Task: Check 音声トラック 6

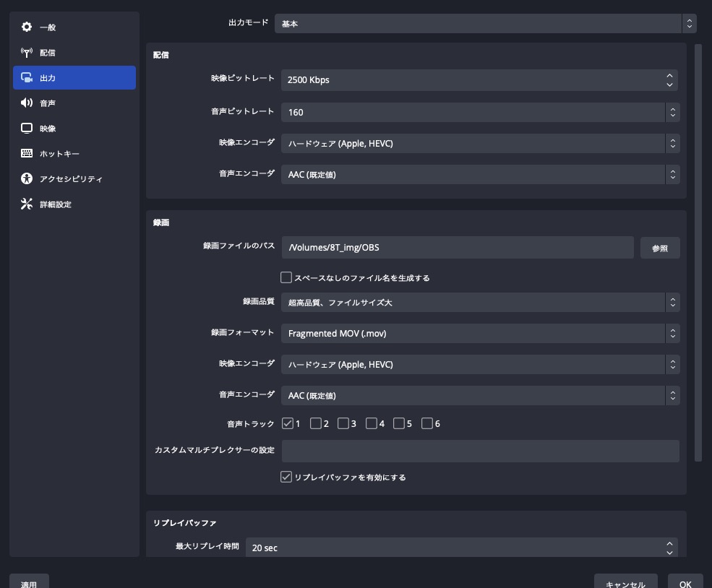Action: [427, 423]
